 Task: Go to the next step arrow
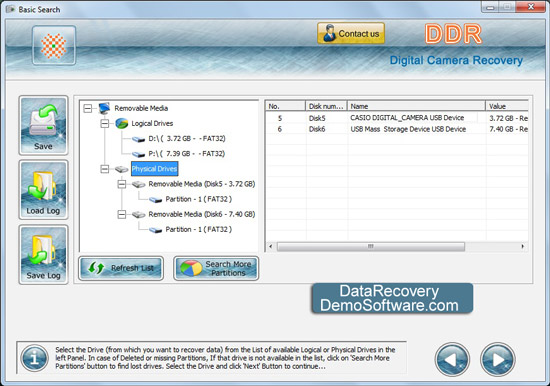click(497, 359)
